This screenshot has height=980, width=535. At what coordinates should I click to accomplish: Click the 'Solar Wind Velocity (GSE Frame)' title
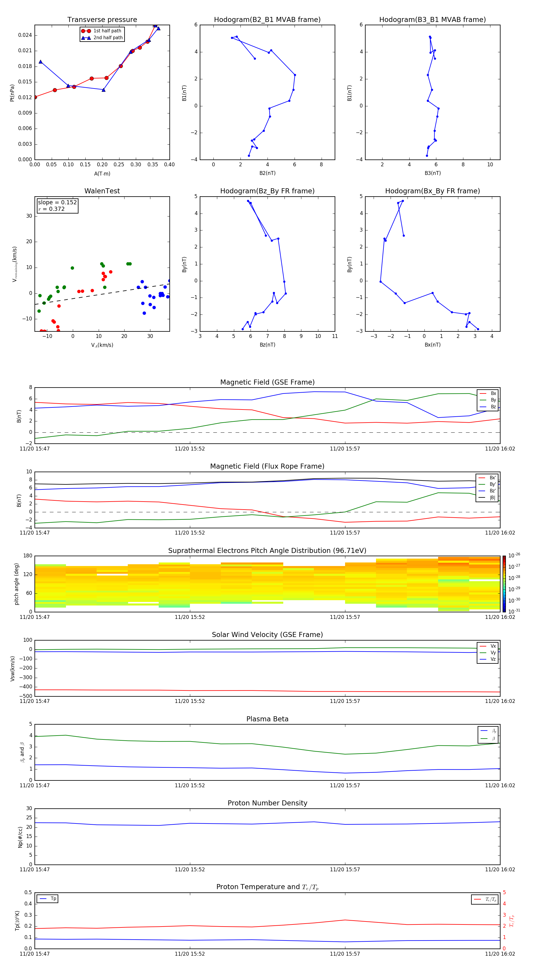pos(267,635)
